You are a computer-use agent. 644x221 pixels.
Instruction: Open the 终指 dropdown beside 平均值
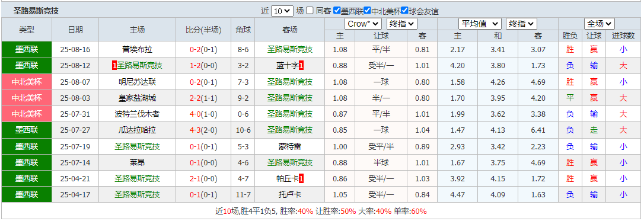(x=521, y=24)
